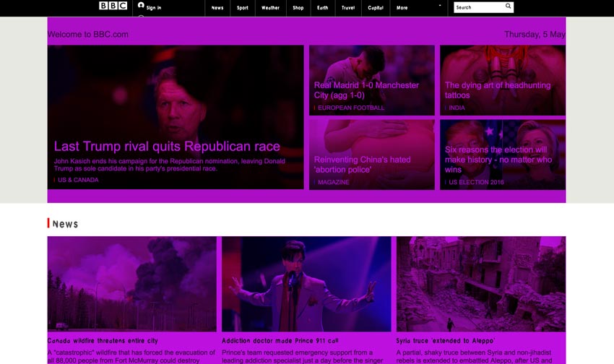Click the India section tag

click(x=457, y=108)
